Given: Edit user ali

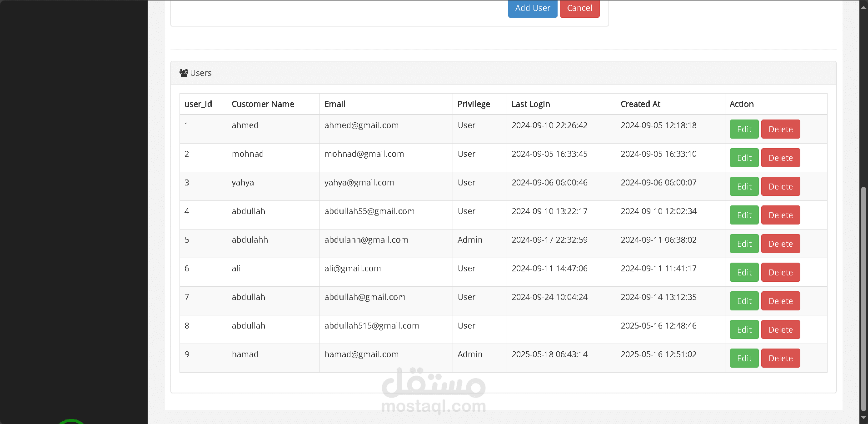Looking at the screenshot, I should point(744,272).
